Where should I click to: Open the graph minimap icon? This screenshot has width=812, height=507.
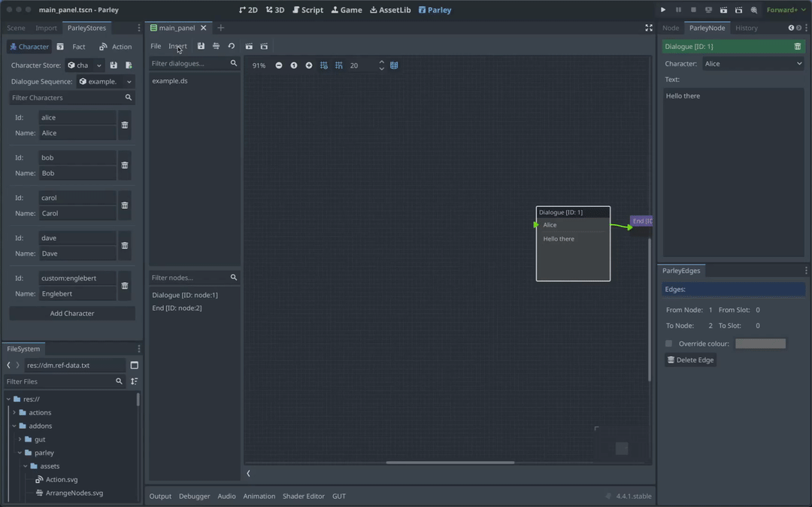pyautogui.click(x=394, y=65)
